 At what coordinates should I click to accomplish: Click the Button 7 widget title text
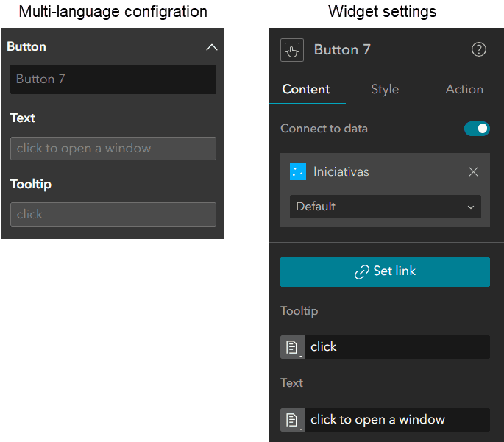click(342, 50)
